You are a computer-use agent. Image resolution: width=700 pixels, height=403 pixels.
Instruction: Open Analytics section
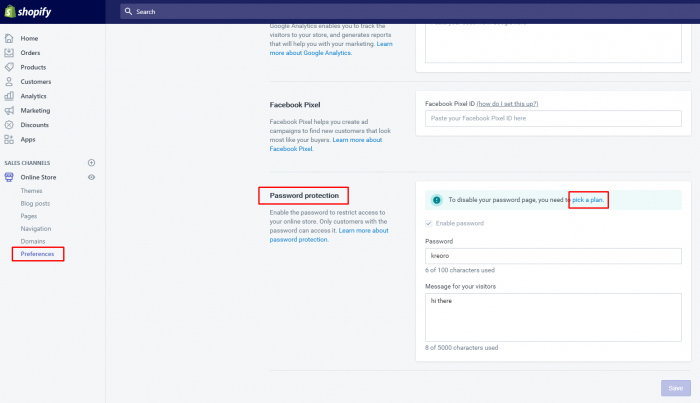[33, 96]
